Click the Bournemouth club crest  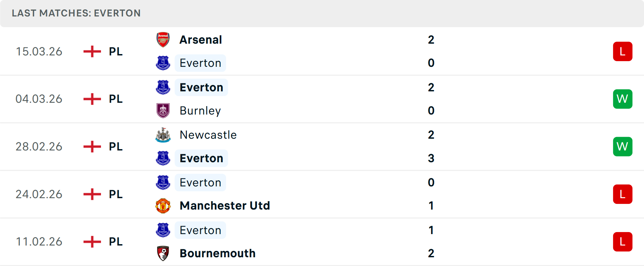[x=163, y=253]
